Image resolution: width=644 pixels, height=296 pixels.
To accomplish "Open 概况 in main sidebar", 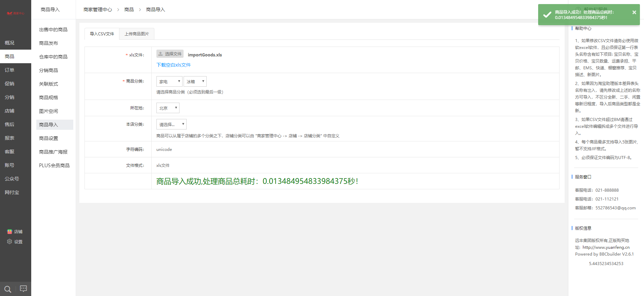I will click(x=16, y=43).
